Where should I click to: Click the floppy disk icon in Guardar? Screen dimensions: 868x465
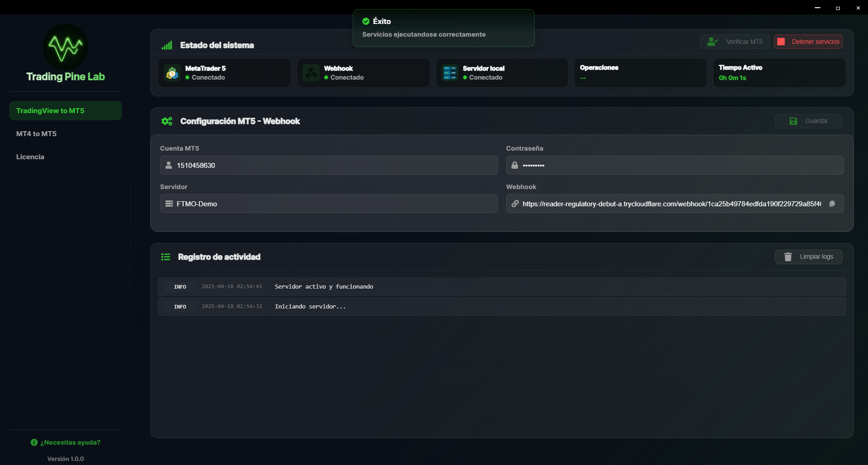click(x=793, y=121)
